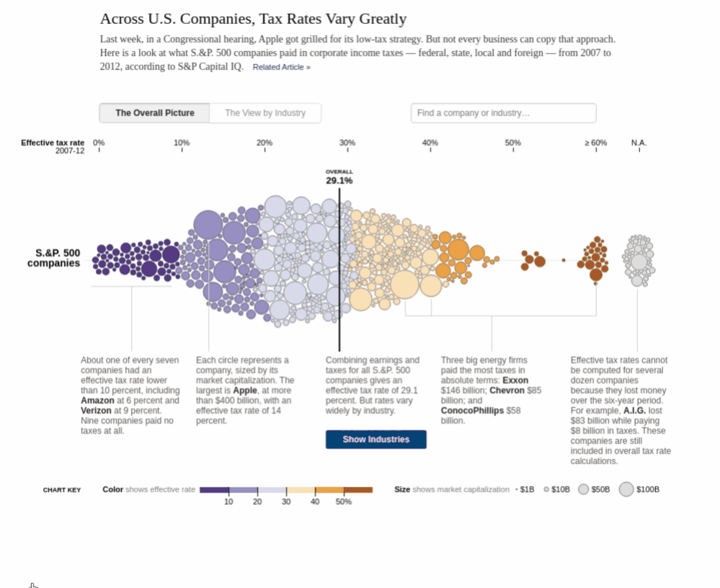Click the 50% axis tick label
The image size is (720, 588).
(512, 143)
